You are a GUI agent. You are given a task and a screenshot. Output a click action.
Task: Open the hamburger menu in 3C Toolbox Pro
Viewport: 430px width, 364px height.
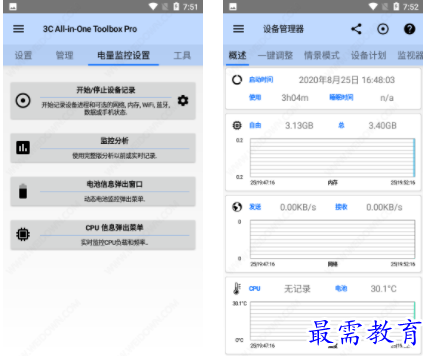(x=18, y=29)
